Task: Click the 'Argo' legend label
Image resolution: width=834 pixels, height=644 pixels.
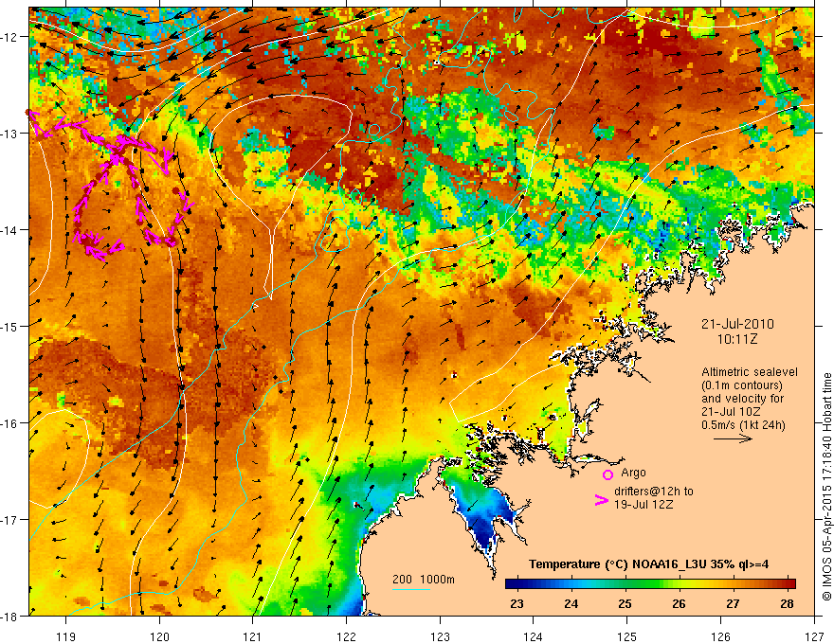Action: [633, 473]
